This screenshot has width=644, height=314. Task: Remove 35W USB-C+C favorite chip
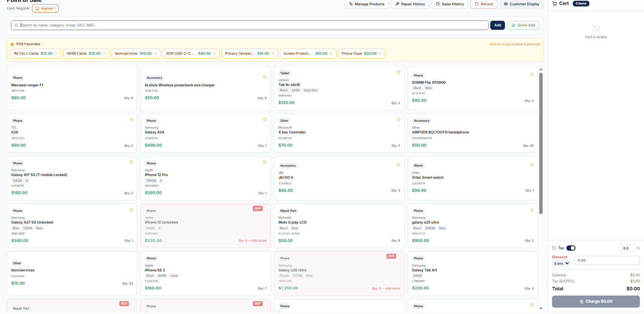pos(215,54)
